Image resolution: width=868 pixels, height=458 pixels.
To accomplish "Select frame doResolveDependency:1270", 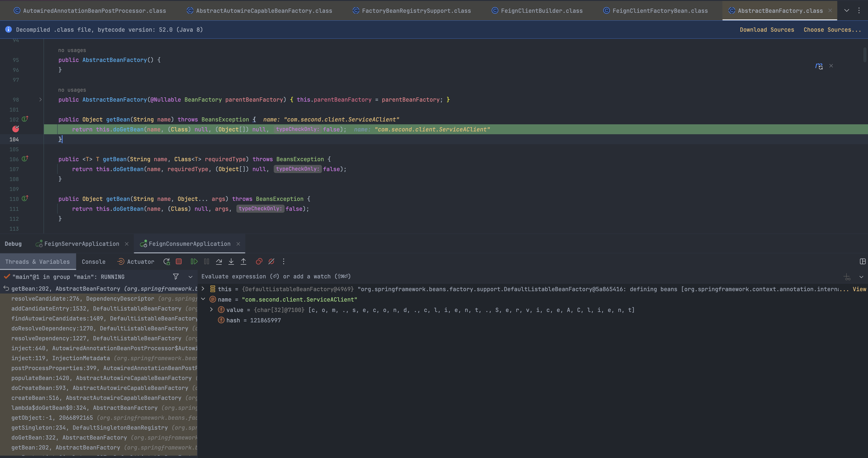I will click(x=99, y=328).
